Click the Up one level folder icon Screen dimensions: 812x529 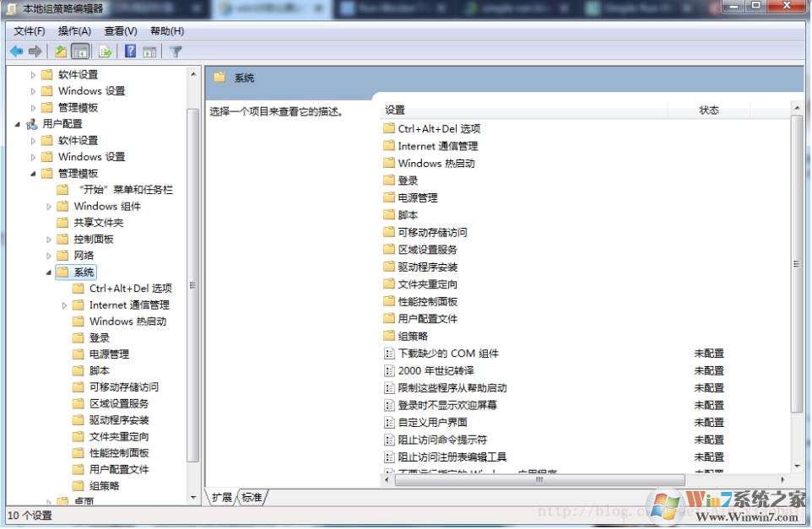coord(61,51)
